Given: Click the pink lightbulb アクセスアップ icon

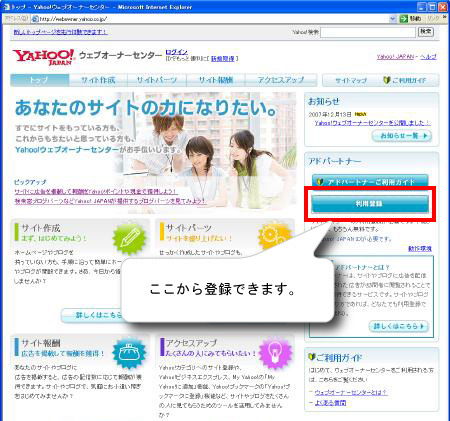Looking at the screenshot, I should pos(275,353).
